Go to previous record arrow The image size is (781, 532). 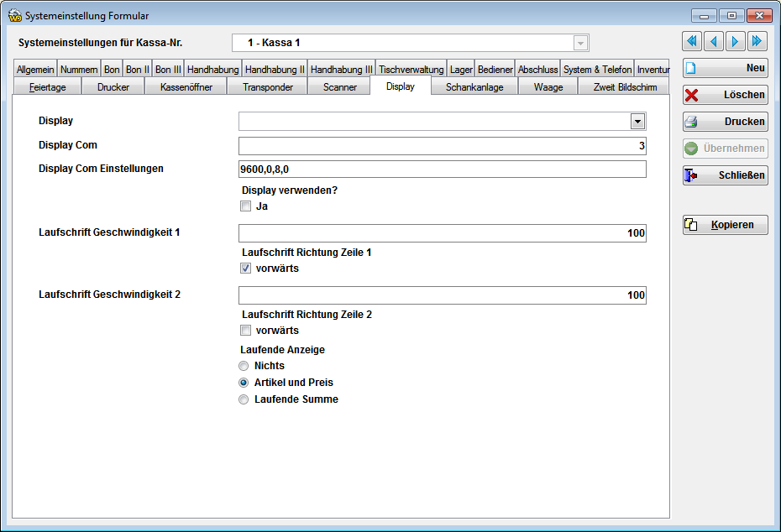tap(714, 41)
